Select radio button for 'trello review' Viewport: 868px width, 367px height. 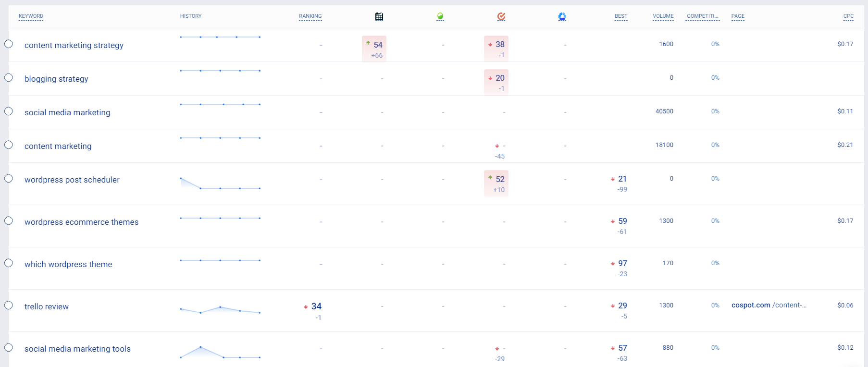click(9, 306)
